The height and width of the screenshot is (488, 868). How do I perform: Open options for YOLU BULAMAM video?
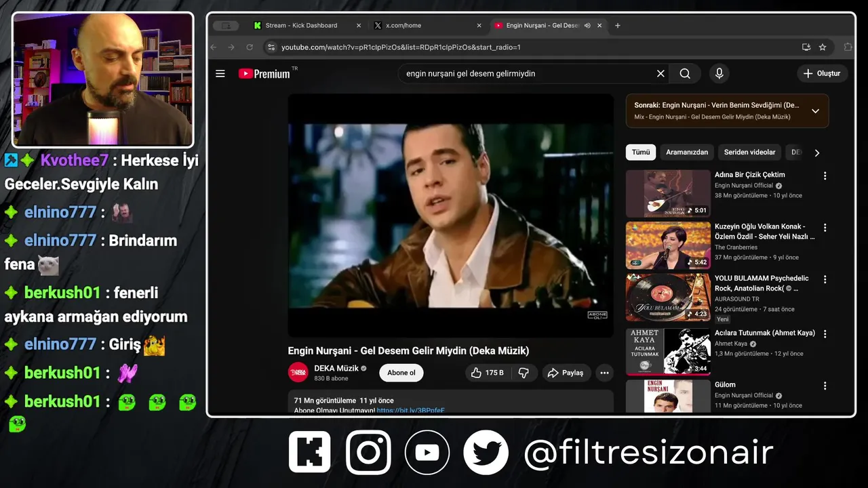825,279
